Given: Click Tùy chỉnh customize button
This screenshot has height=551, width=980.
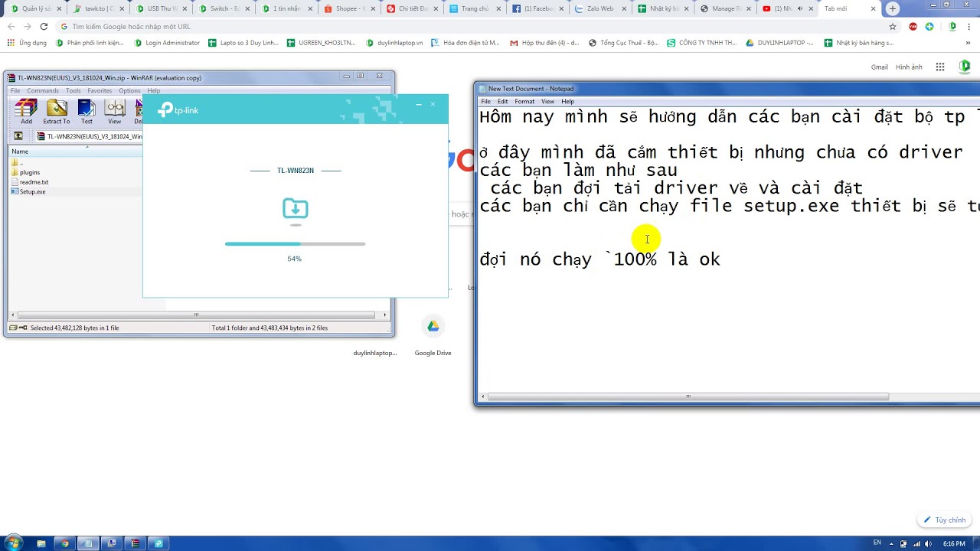Looking at the screenshot, I should pos(945,520).
